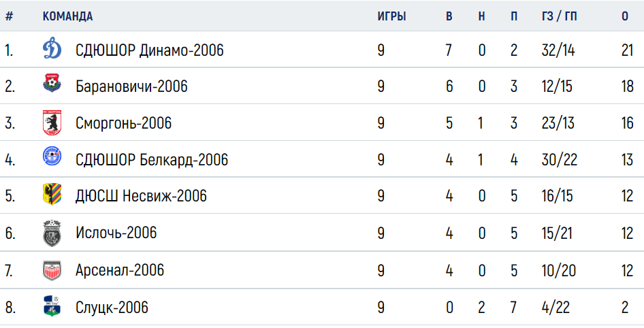Open the СДЮШОР Динамо-2006 team page
The height and width of the screenshot is (328, 644).
pos(150,50)
